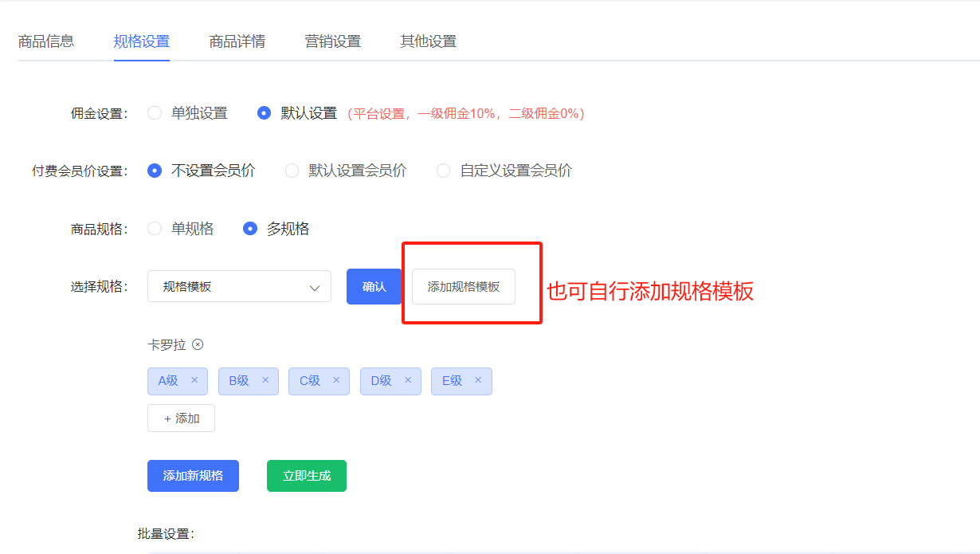The height and width of the screenshot is (554, 980).
Task: Click the + 添加 spec value button
Action: pyautogui.click(x=181, y=418)
